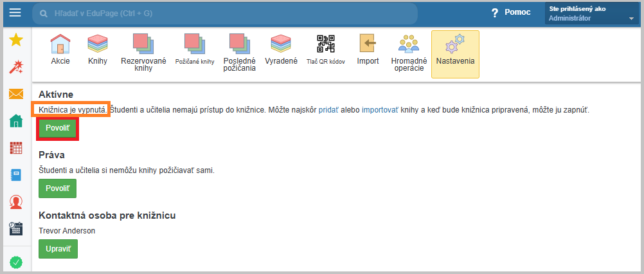Click the EduPage search field
This screenshot has width=644, height=274.
coord(225,14)
